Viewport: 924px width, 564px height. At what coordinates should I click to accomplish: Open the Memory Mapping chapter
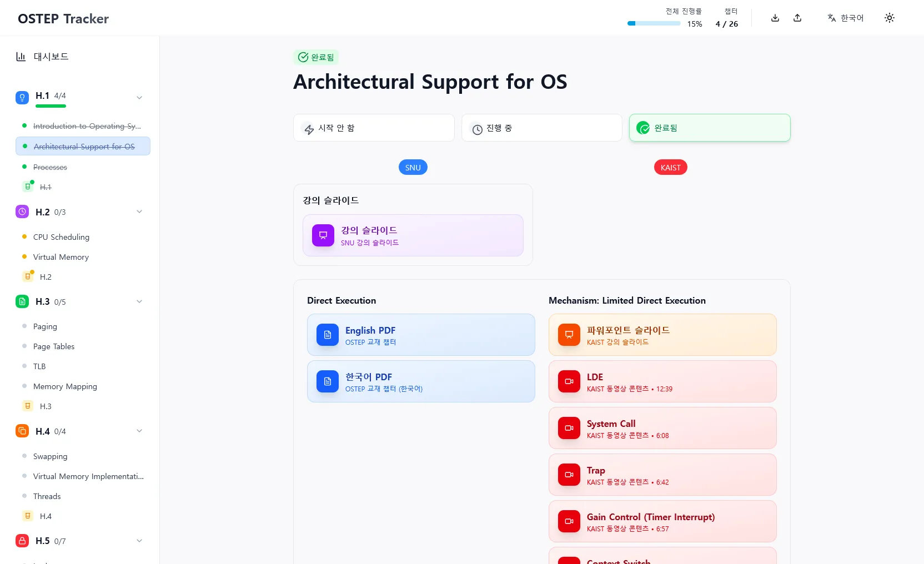click(x=83, y=386)
